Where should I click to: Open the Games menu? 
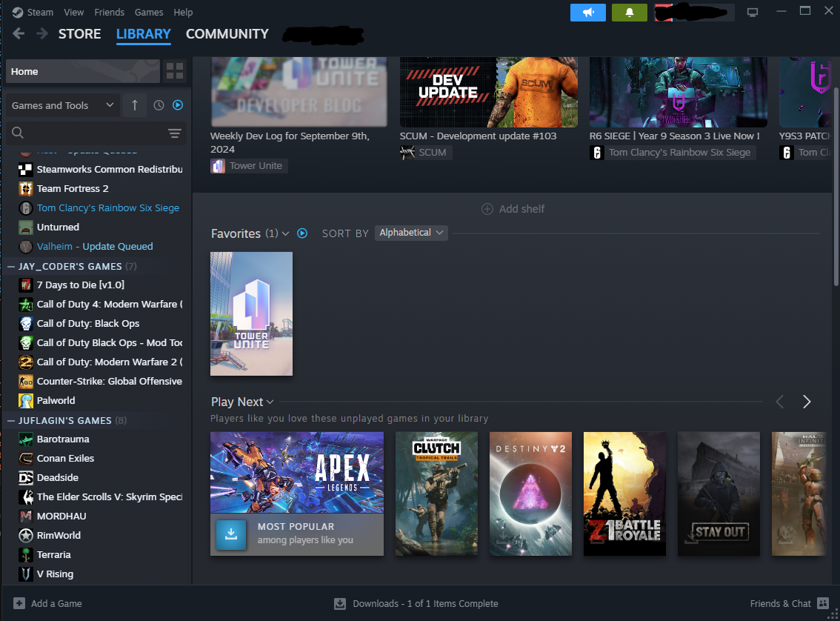149,12
